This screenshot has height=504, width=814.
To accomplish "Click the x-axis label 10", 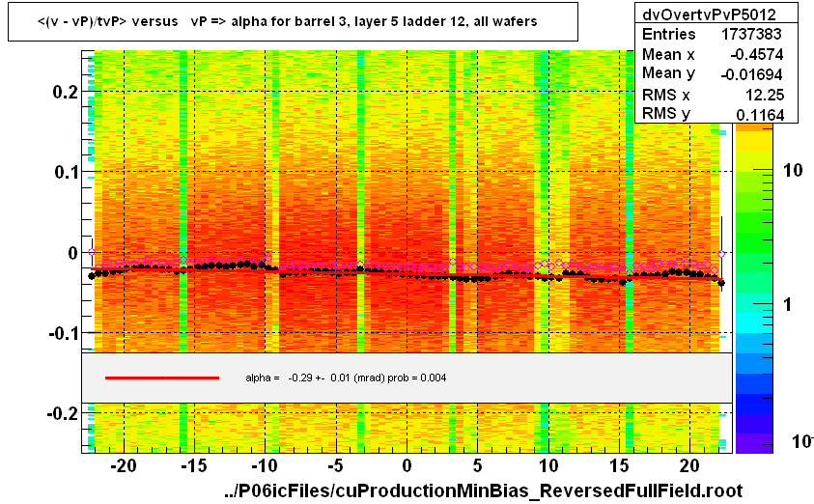I will [x=548, y=465].
